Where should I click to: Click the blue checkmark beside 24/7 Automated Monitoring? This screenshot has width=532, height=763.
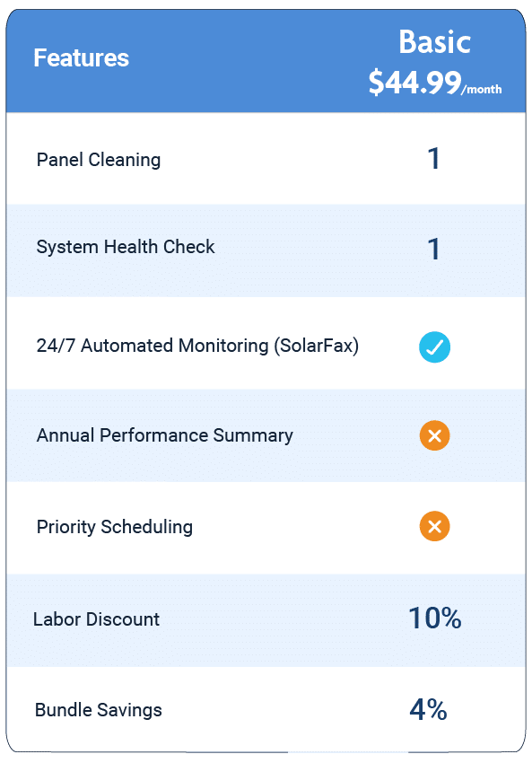[x=434, y=347]
